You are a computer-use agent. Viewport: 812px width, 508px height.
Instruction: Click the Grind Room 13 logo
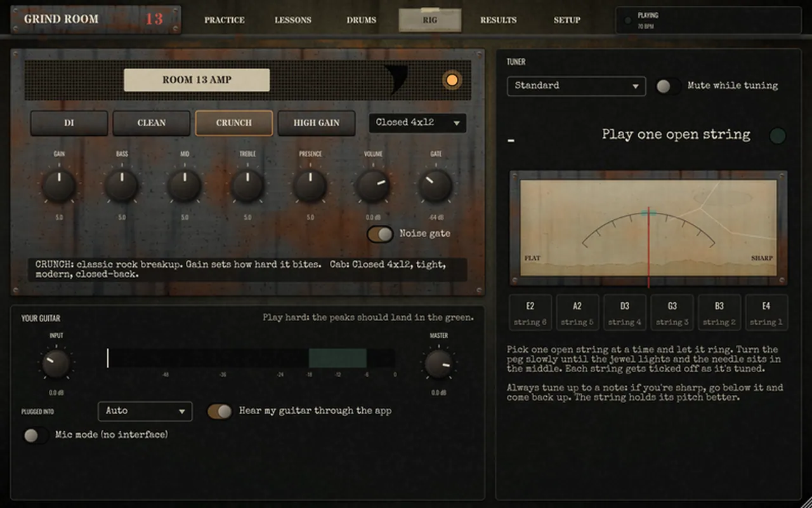[96, 19]
